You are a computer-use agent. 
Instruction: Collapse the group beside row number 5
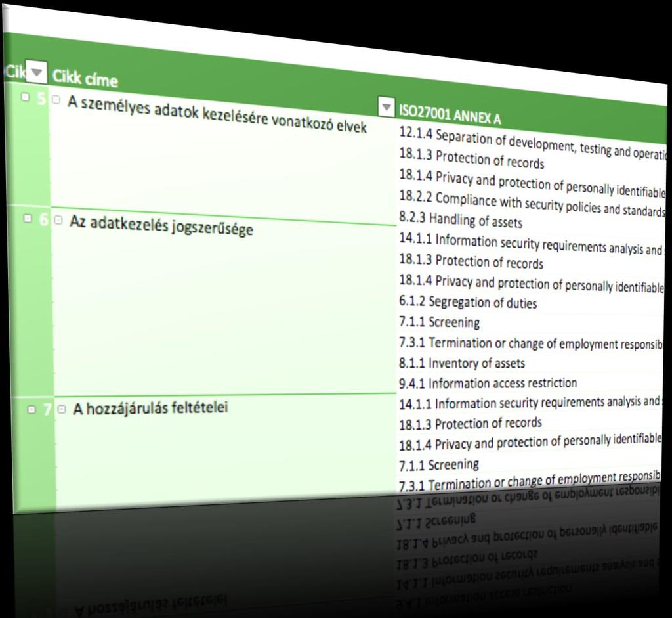point(26,97)
